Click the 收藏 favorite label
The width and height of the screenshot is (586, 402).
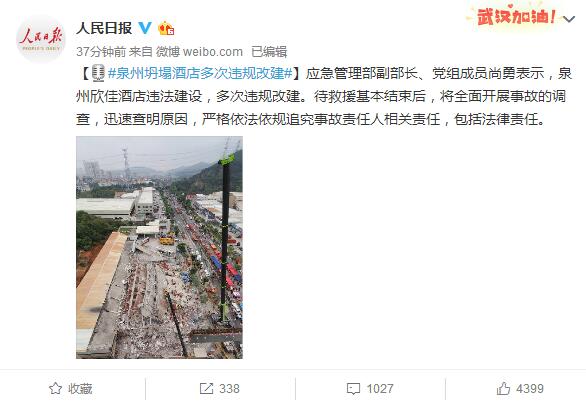click(x=80, y=389)
